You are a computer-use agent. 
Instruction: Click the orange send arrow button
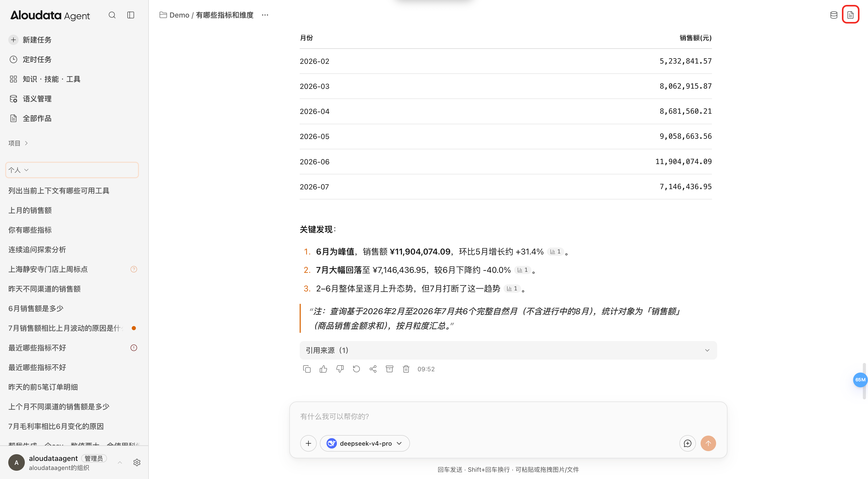click(x=708, y=443)
